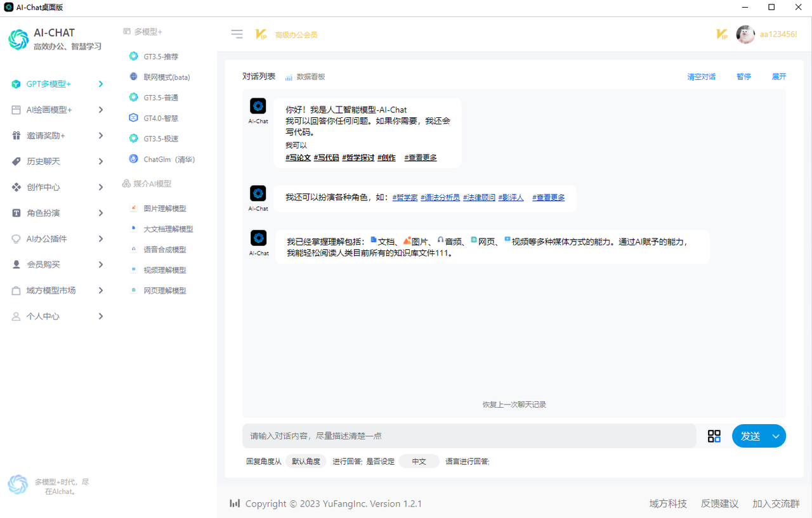Open the 图片理解模型 image model

[164, 209]
